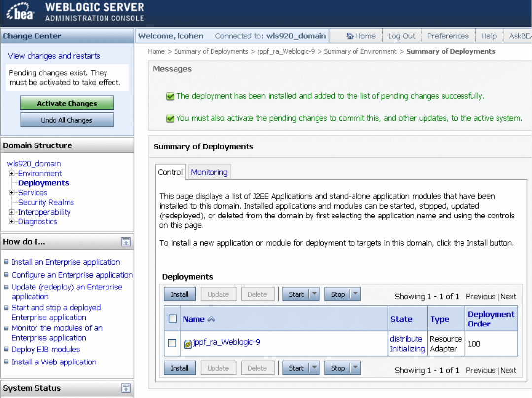The image size is (532, 398).
Task: Tick the checkbox for jppf_ra_Weblogic-9 row
Action: [172, 343]
